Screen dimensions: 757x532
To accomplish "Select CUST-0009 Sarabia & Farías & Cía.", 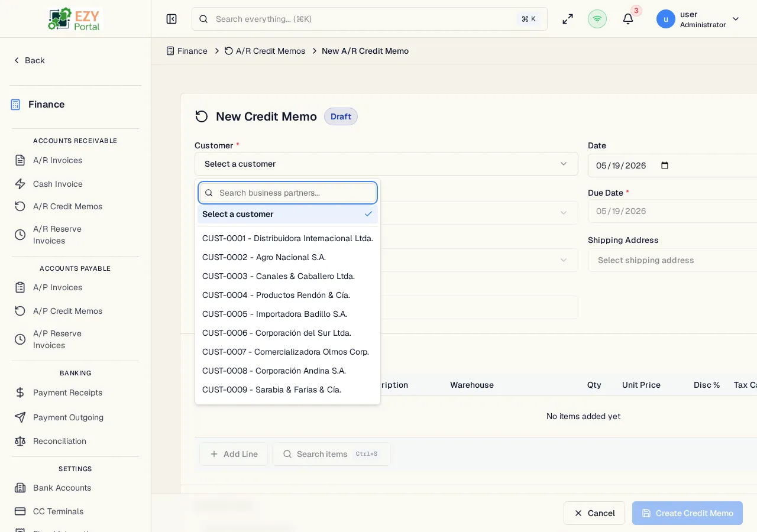I will (287, 390).
